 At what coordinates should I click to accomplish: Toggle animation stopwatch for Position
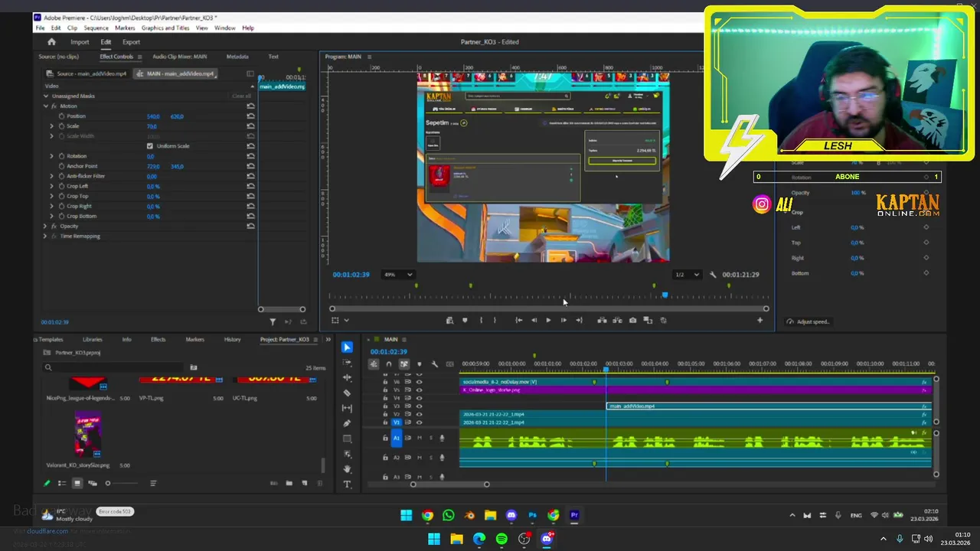pyautogui.click(x=61, y=116)
